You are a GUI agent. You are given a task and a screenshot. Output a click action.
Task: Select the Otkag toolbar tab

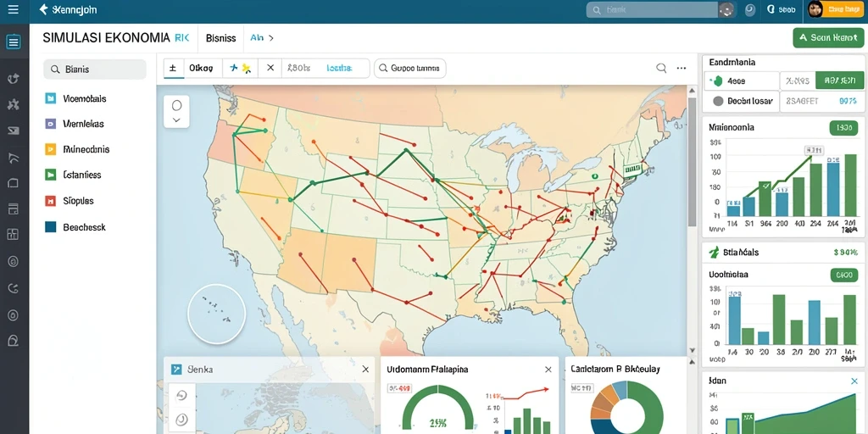tap(201, 68)
